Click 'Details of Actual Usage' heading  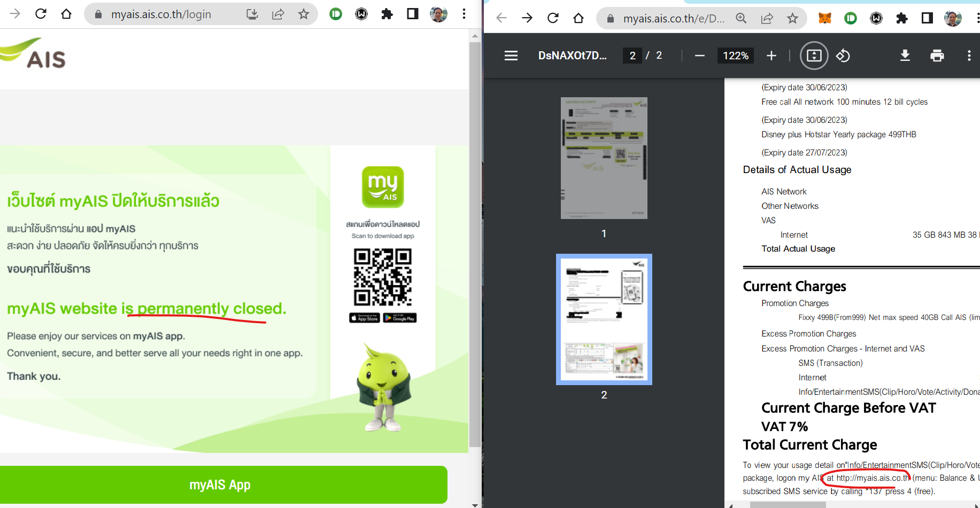[797, 170]
